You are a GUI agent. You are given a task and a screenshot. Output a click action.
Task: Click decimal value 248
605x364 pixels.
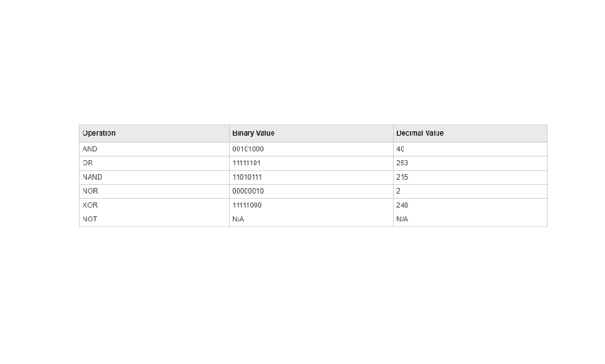coord(402,205)
